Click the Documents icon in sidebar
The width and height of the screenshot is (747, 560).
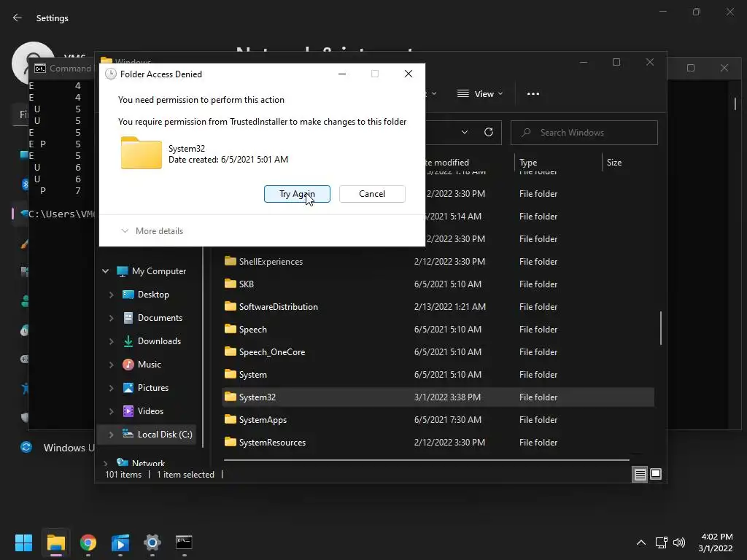point(128,318)
